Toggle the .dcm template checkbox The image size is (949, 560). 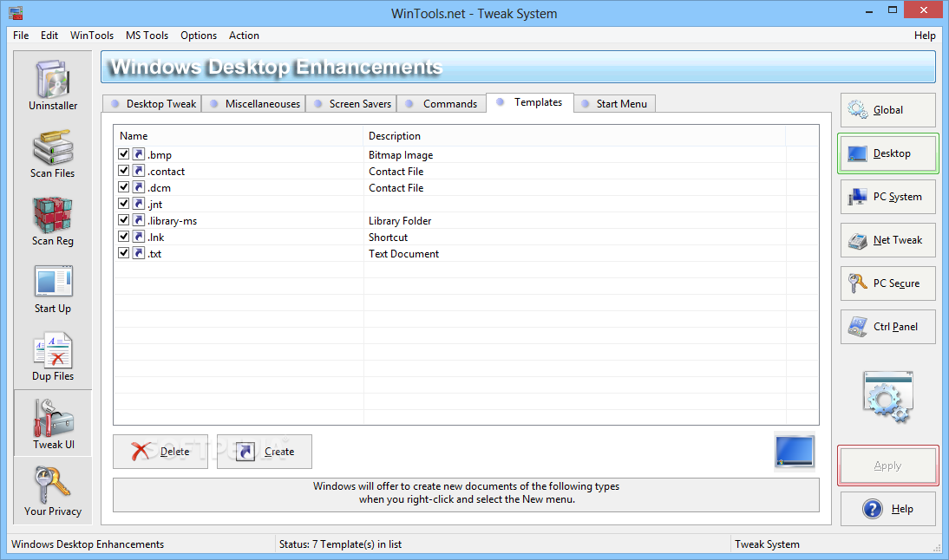tap(123, 187)
